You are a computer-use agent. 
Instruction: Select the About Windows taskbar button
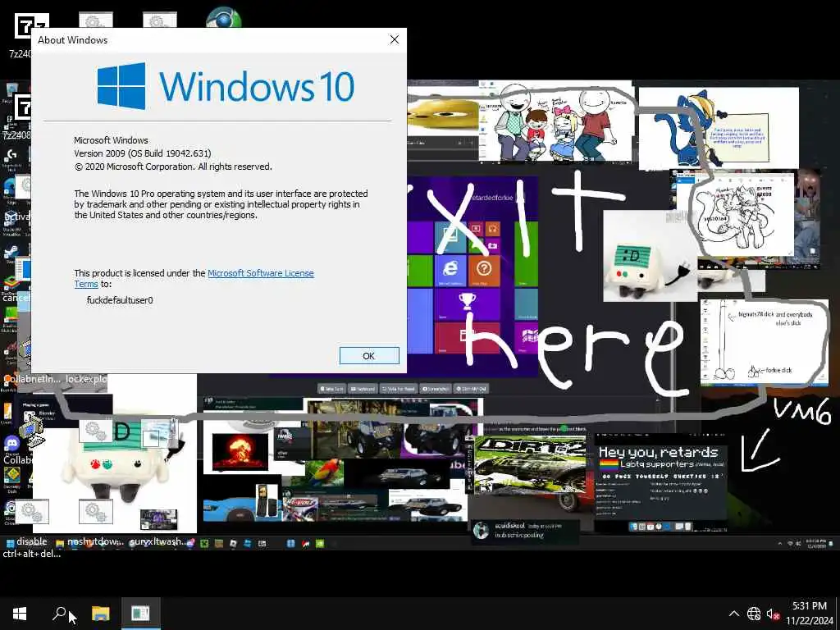coord(140,614)
